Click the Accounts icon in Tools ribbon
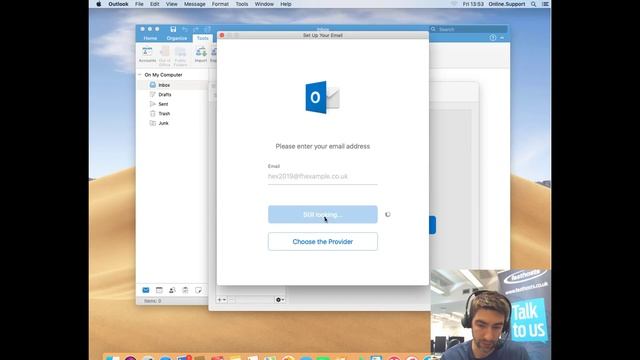 147,55
